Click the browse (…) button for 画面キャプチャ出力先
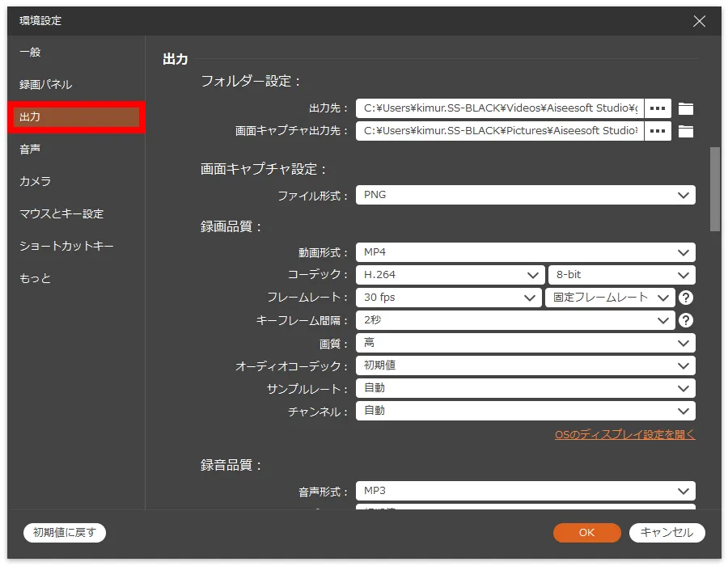This screenshot has height=566, width=728. [658, 131]
